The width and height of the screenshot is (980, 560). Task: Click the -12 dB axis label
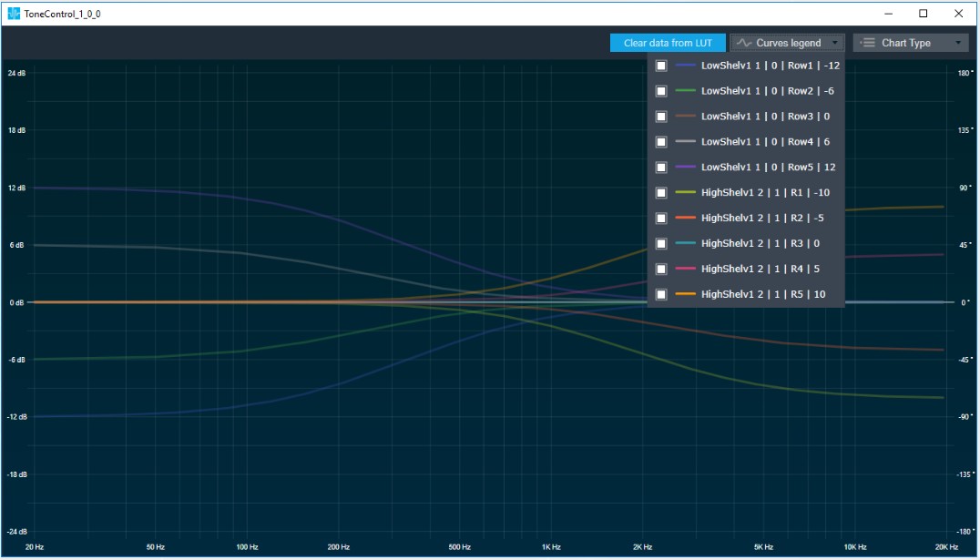(x=17, y=418)
